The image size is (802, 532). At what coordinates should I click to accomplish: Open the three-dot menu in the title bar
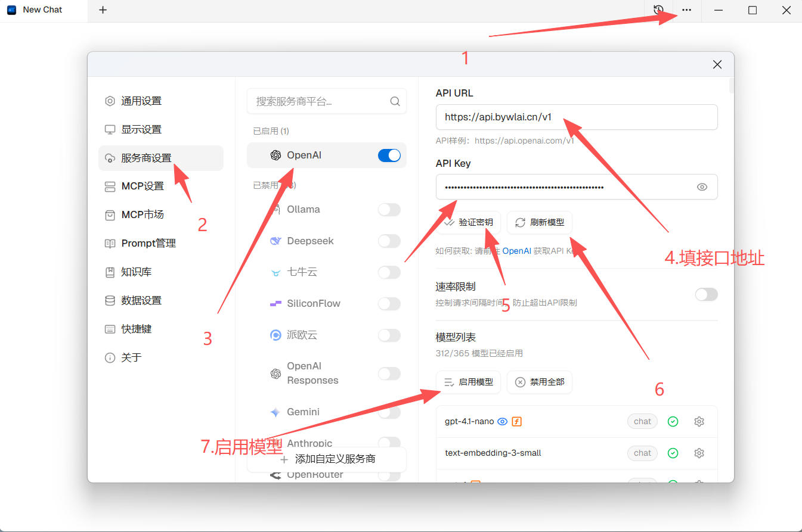[x=686, y=10]
